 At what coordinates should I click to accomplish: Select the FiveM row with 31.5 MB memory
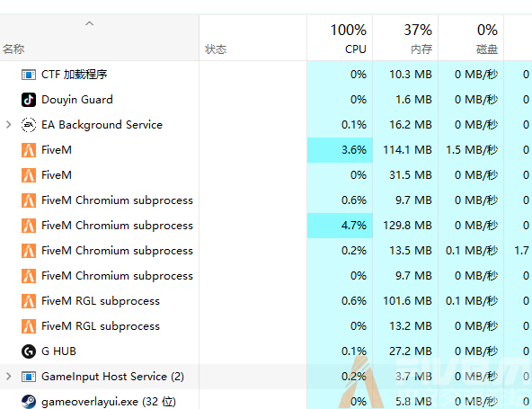(x=266, y=175)
